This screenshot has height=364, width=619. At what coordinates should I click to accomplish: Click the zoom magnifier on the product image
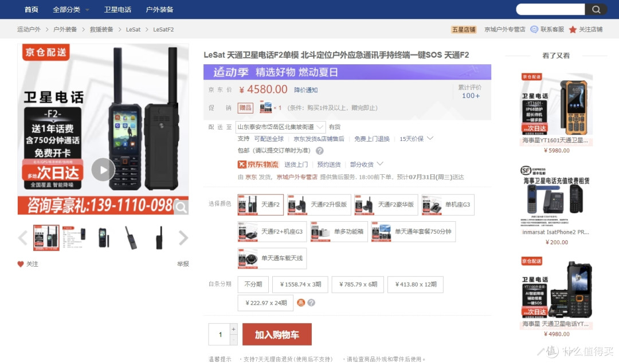pos(182,206)
